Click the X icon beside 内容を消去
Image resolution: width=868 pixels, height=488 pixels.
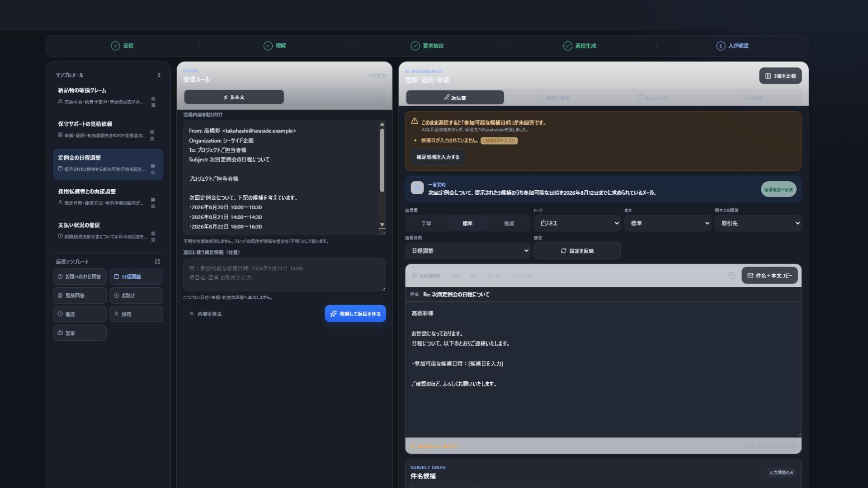tap(191, 314)
